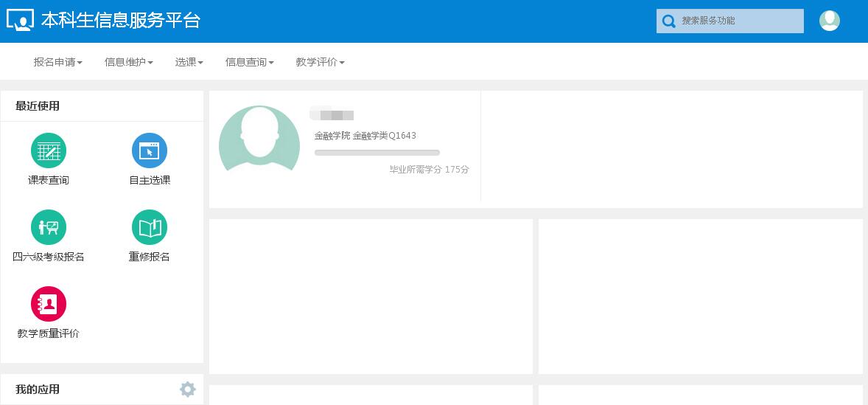Click the 我的应用 heading
Screen dimensions: 868x405
37,390
